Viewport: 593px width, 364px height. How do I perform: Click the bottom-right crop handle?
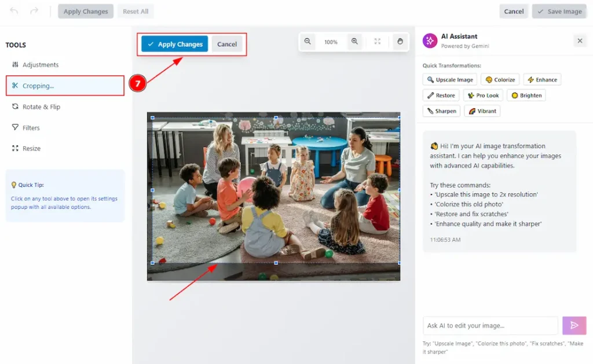tap(399, 263)
